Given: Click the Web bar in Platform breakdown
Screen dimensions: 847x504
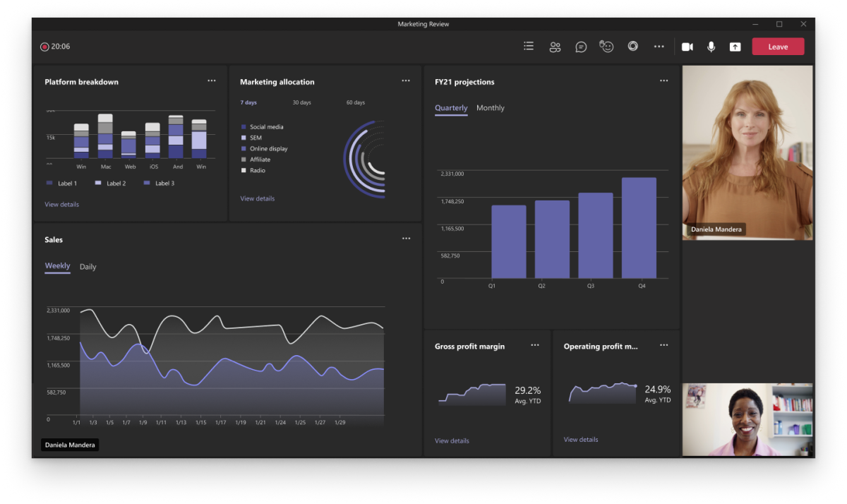Looking at the screenshot, I should (x=128, y=145).
